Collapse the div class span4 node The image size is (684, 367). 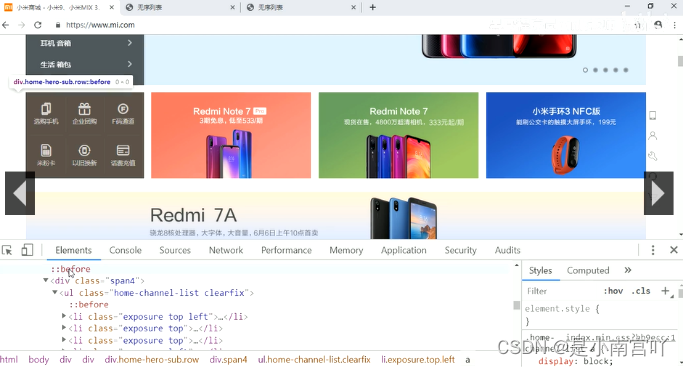tap(45, 281)
